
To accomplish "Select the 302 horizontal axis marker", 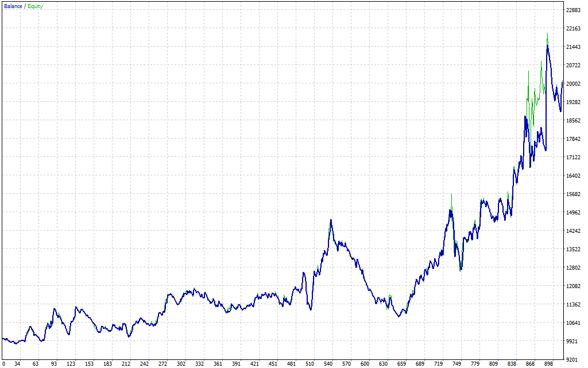I will tap(182, 364).
